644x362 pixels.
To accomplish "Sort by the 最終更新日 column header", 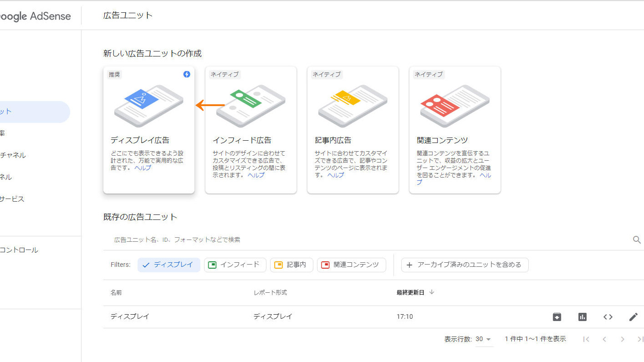I will [410, 292].
